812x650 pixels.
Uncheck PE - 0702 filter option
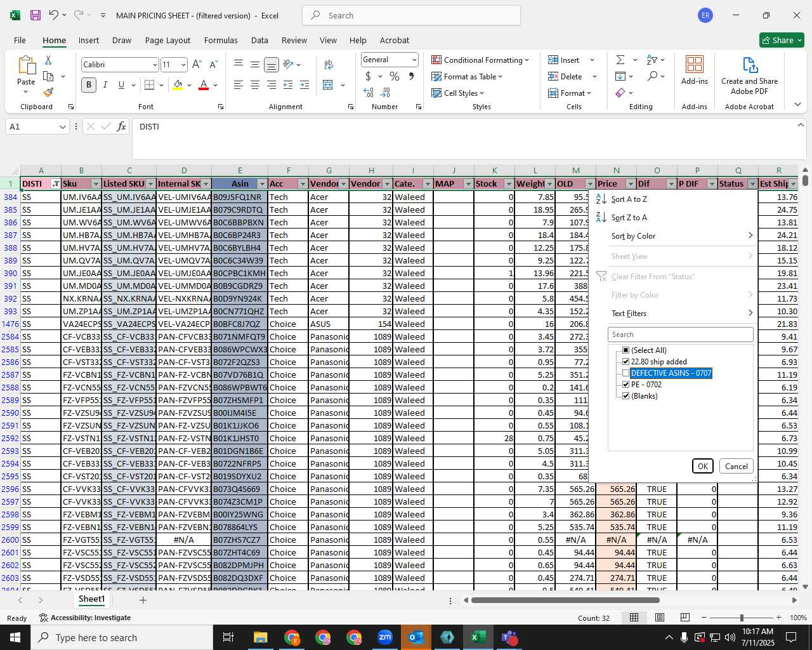(626, 385)
